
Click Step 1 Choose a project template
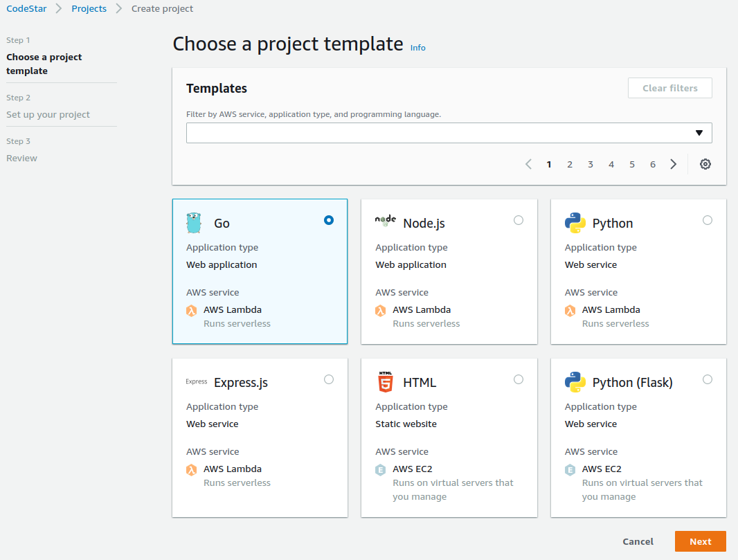click(44, 64)
